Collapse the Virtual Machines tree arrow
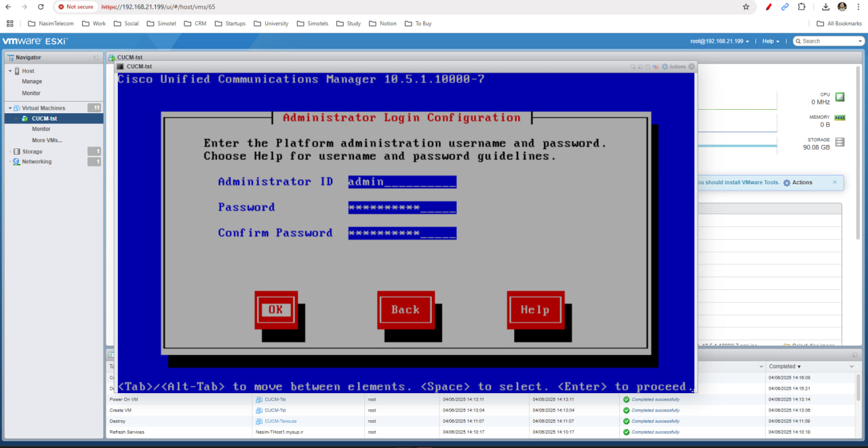This screenshot has width=868, height=448. click(10, 108)
